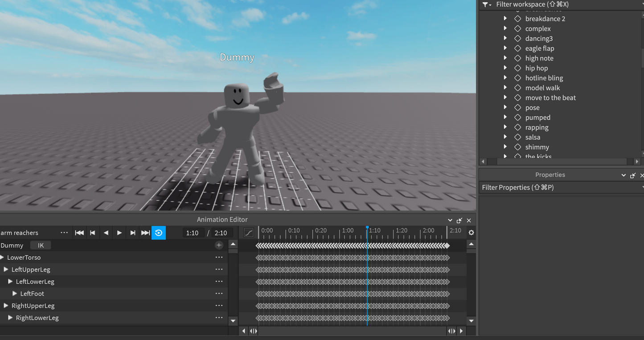Open LeftFoot track options menu
Screen dimensions: 644x340
219,293
